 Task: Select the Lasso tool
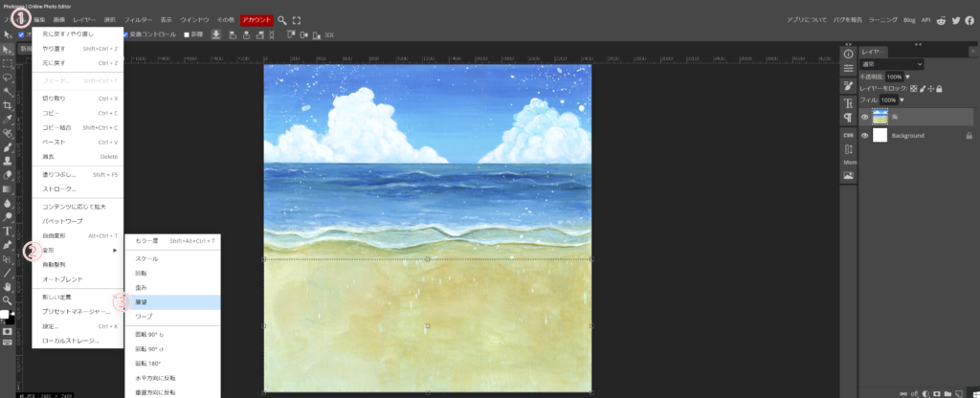[x=8, y=77]
